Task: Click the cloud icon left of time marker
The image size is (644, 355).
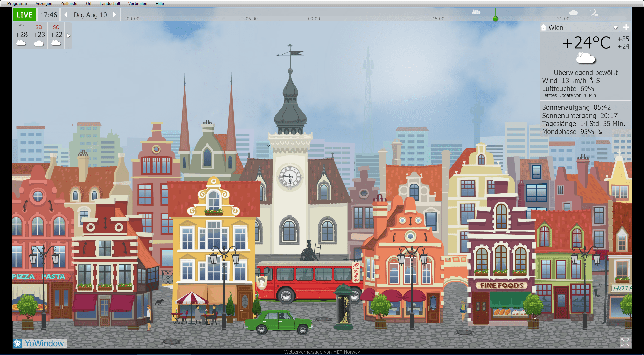Action: coord(476,12)
